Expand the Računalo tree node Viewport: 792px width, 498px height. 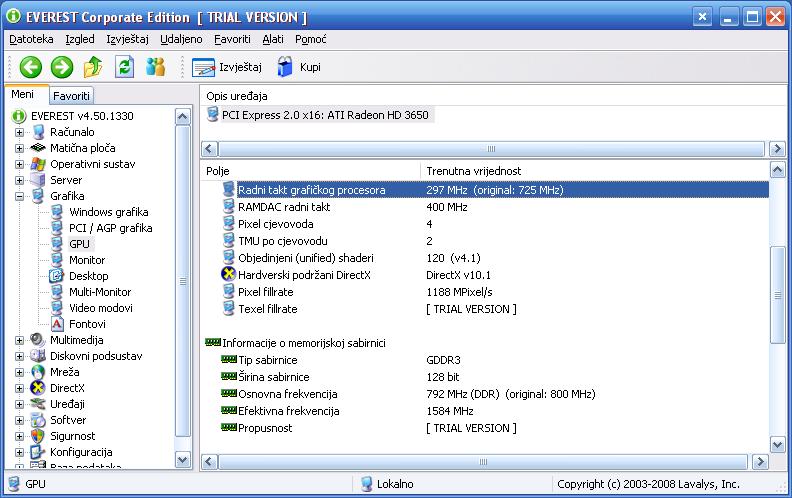[19, 132]
